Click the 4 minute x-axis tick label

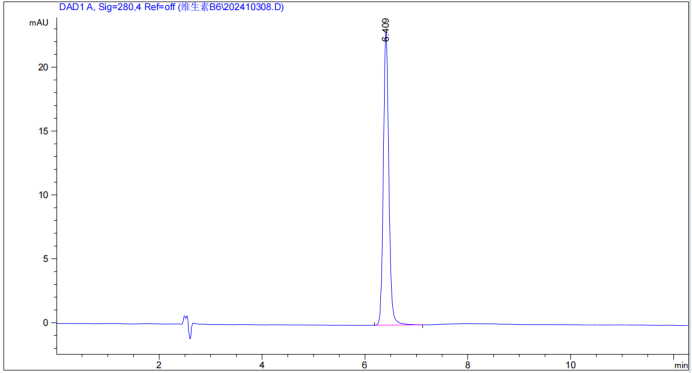pos(262,365)
